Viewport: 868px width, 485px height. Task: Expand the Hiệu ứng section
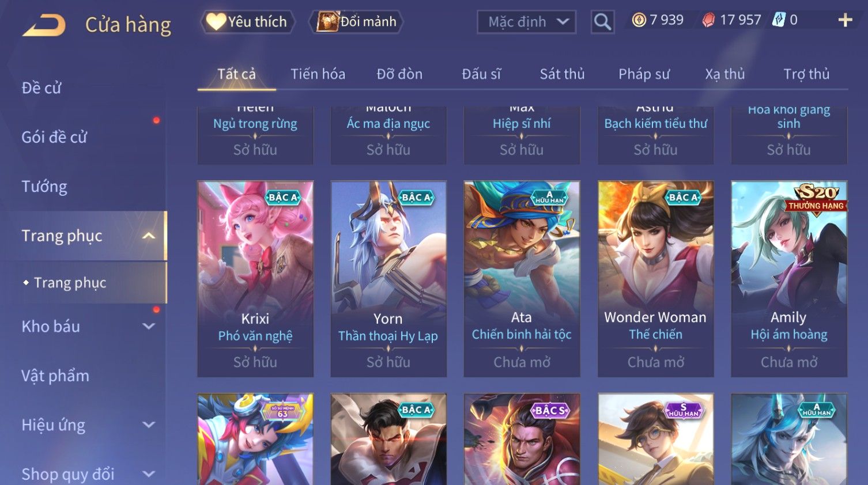point(149,425)
